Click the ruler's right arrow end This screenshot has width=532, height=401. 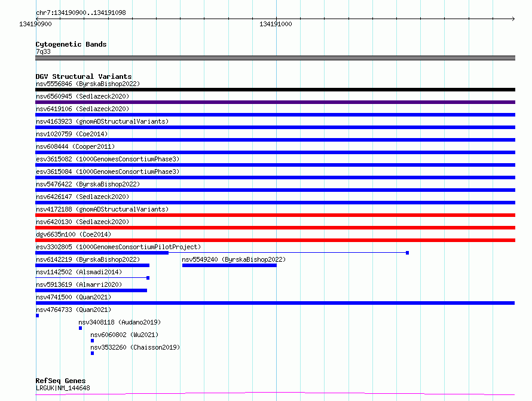click(x=513, y=19)
